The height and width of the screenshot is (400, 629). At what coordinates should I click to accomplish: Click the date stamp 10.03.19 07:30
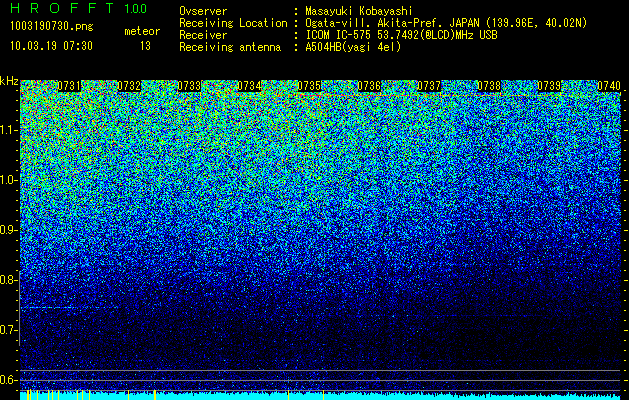tap(51, 46)
